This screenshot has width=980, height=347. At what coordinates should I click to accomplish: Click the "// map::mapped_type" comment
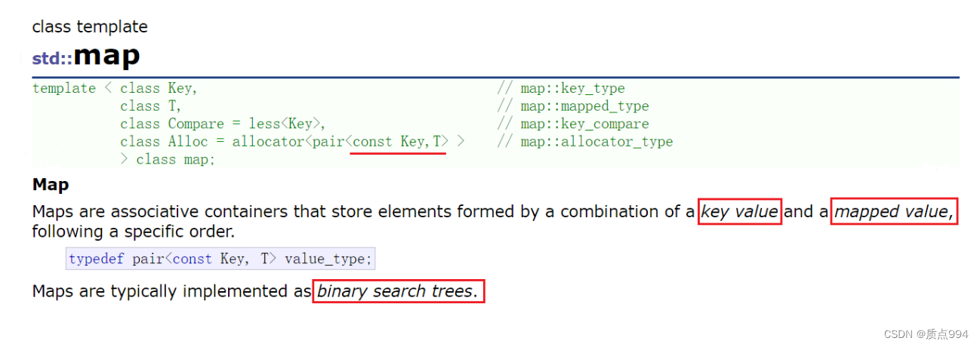573,106
